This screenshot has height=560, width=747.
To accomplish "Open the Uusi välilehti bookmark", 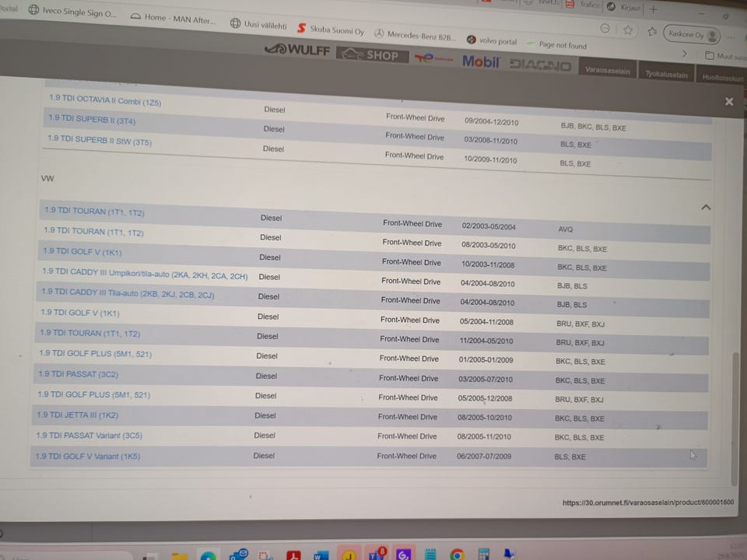I will coord(258,24).
